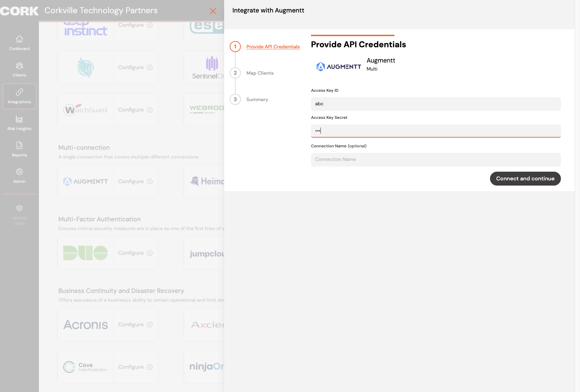Image resolution: width=580 pixels, height=392 pixels.
Task: Click the NinjaOne integration logo
Action: (207, 367)
